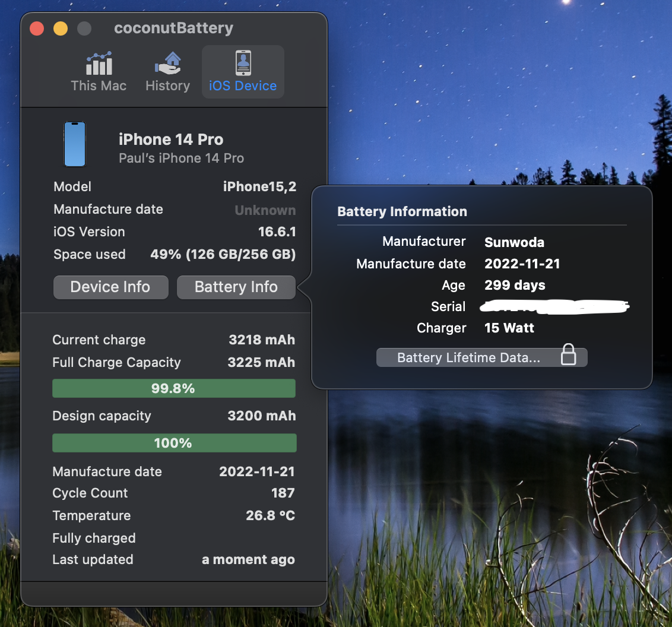Click the 49% (126 GB/256 GB) space value
Image resolution: width=672 pixels, height=627 pixels.
223,254
